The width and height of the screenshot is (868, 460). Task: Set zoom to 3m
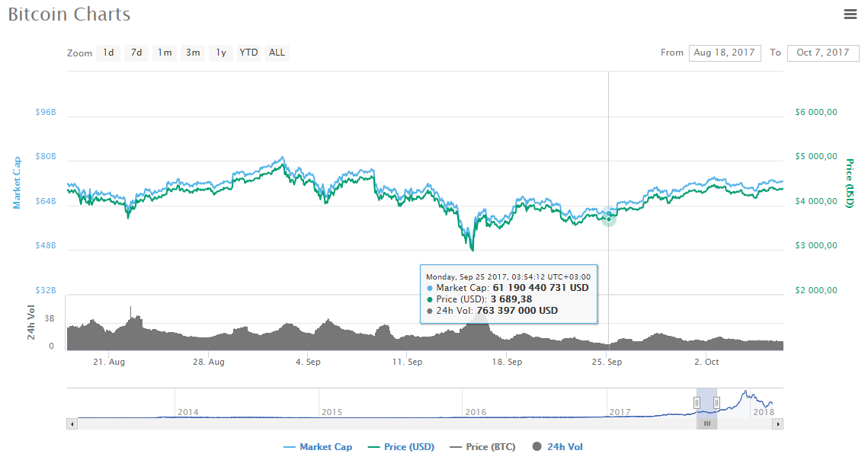tap(193, 53)
